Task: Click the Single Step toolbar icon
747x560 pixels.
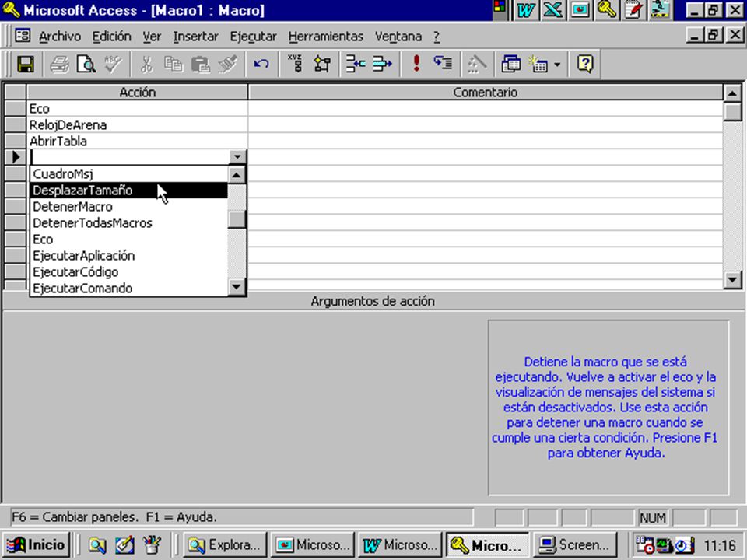Action: [x=443, y=64]
